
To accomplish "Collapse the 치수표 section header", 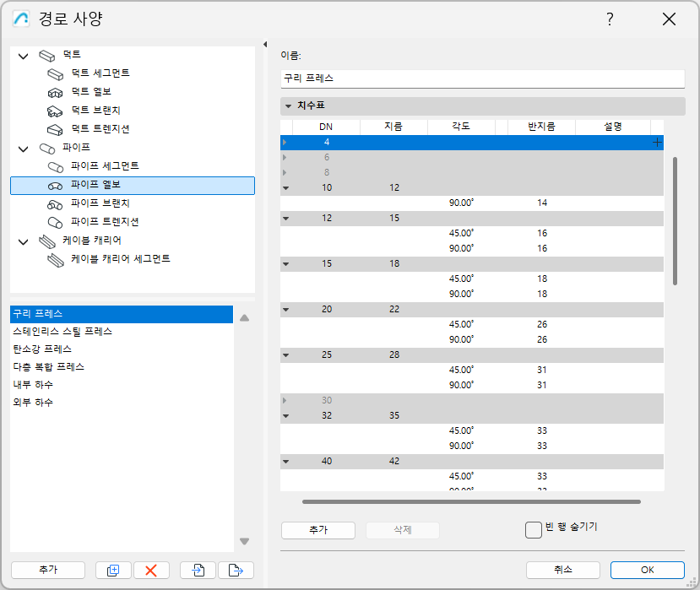I will click(x=288, y=106).
